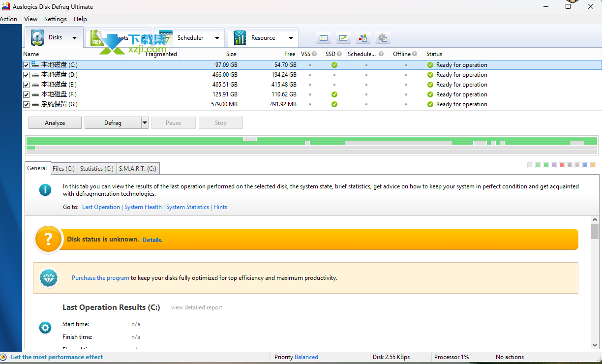The height and width of the screenshot is (364, 602).
Task: Uncheck the drive D: checkbox
Action: pyautogui.click(x=27, y=75)
